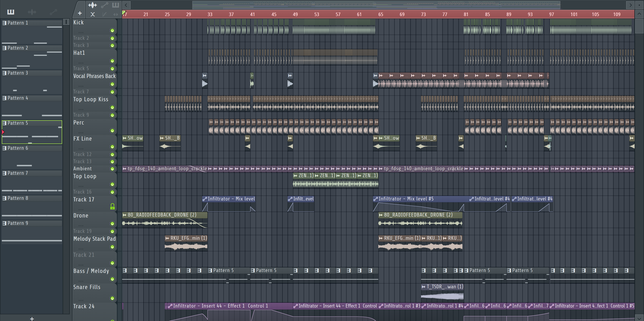The height and width of the screenshot is (321, 644).
Task: Click the double-arrow stretch icon in the playlist toolbar
Action: click(x=116, y=14)
